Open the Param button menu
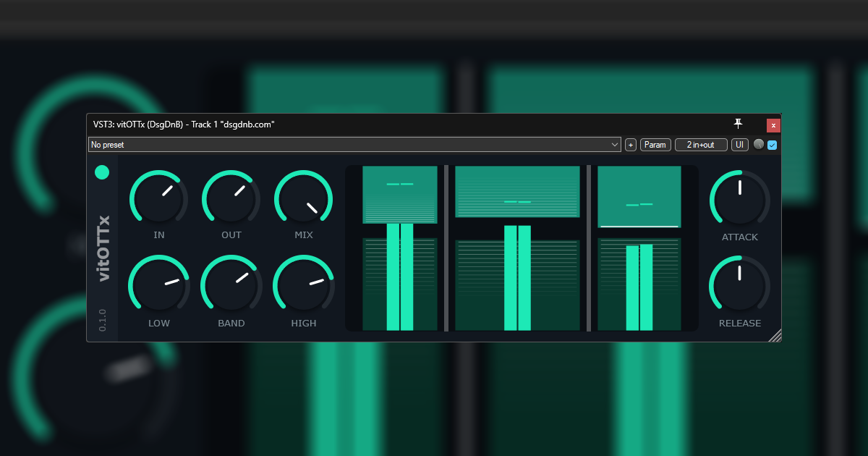The height and width of the screenshot is (456, 868). (655, 145)
